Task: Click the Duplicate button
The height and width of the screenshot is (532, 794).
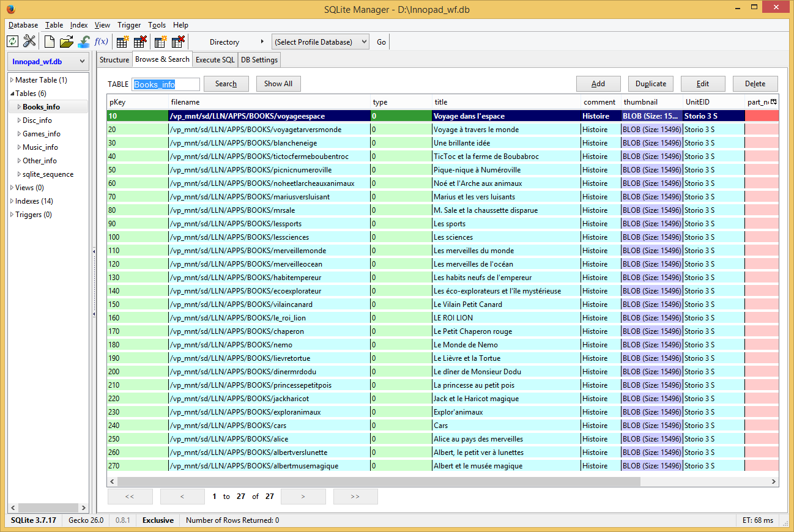Action: click(650, 84)
